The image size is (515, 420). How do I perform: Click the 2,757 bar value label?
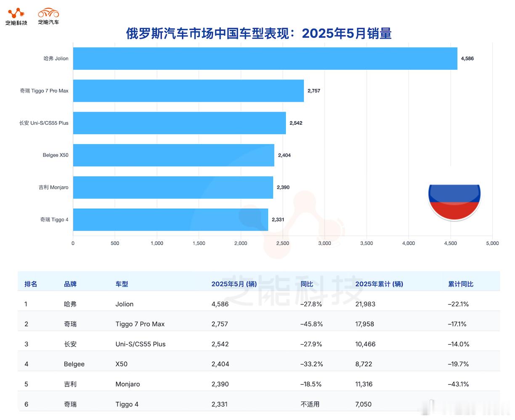[x=314, y=90]
